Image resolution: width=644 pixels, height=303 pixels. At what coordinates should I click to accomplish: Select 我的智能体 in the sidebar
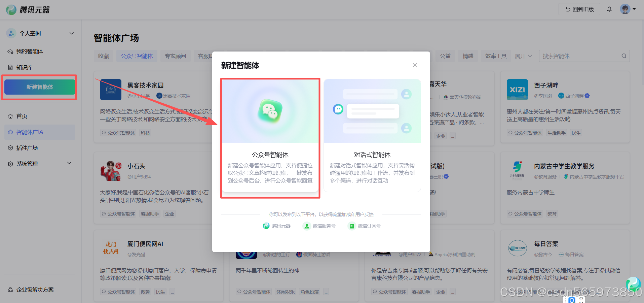[x=30, y=51]
